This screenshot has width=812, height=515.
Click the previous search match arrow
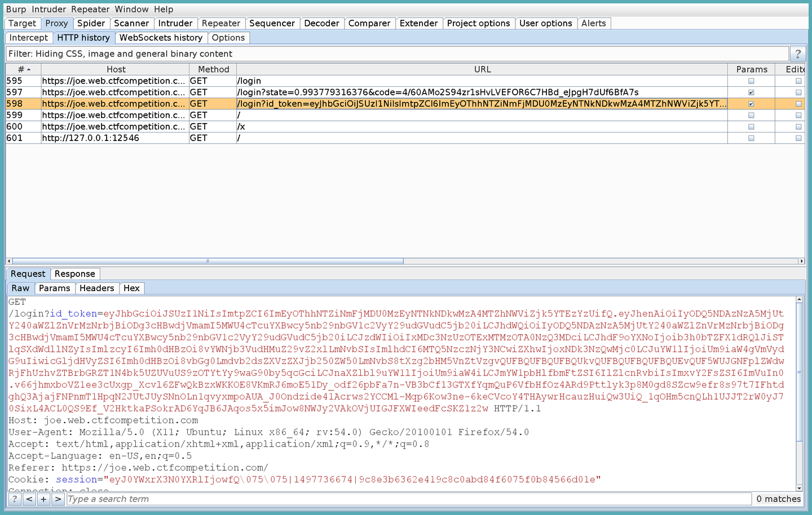point(29,499)
